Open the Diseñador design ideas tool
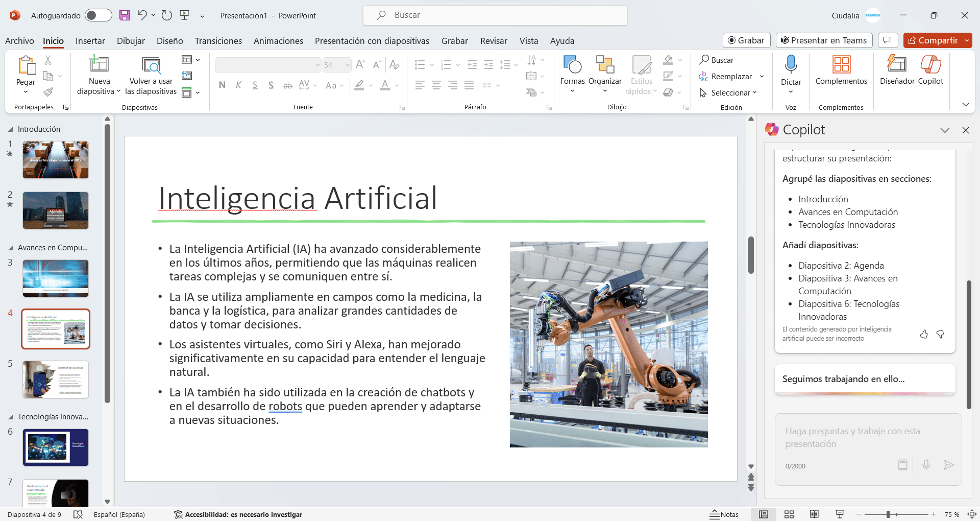This screenshot has width=980, height=521. (897, 70)
